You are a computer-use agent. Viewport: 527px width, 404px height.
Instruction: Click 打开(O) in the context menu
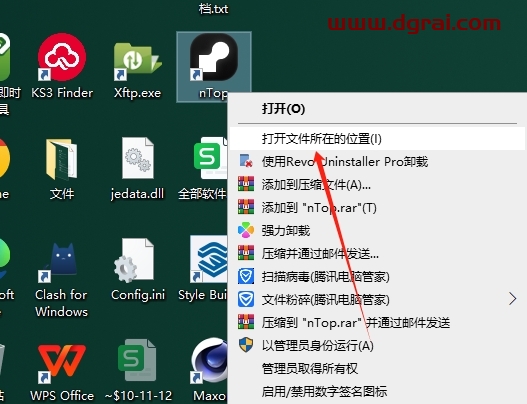pyautogui.click(x=376, y=109)
